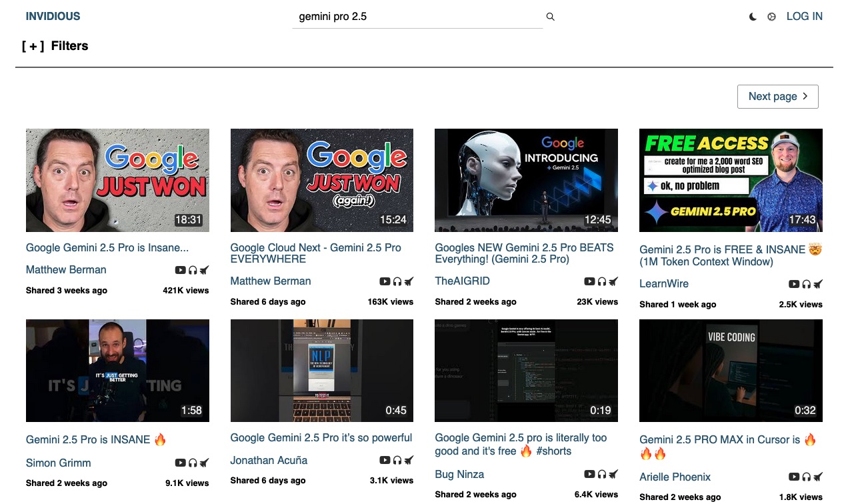Open preferences via gear icon
This screenshot has height=504, width=852.
tap(771, 17)
